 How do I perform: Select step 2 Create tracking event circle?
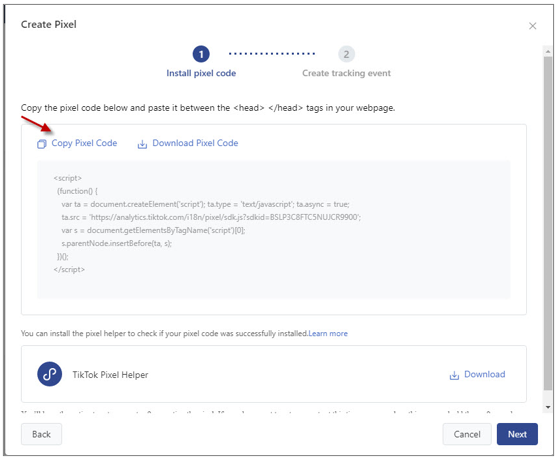[x=346, y=54]
